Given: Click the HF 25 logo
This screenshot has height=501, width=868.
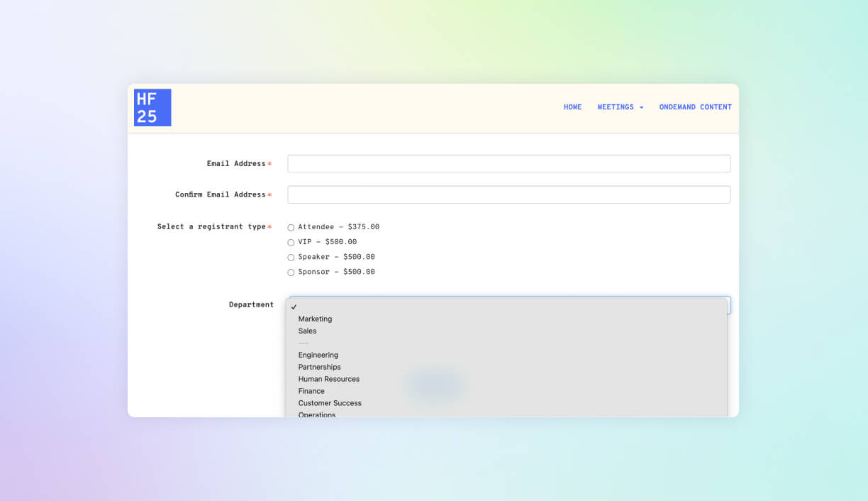Looking at the screenshot, I should (x=152, y=107).
